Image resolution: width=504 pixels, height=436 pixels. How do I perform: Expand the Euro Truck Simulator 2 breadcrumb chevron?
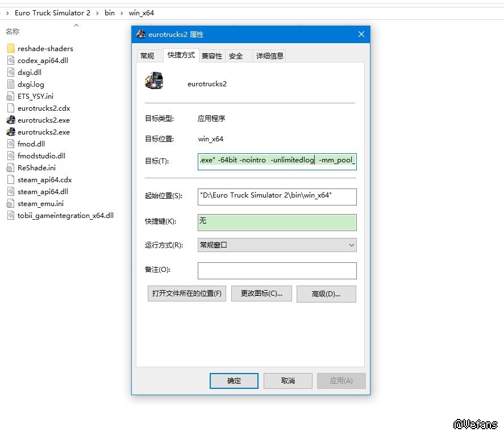click(97, 13)
